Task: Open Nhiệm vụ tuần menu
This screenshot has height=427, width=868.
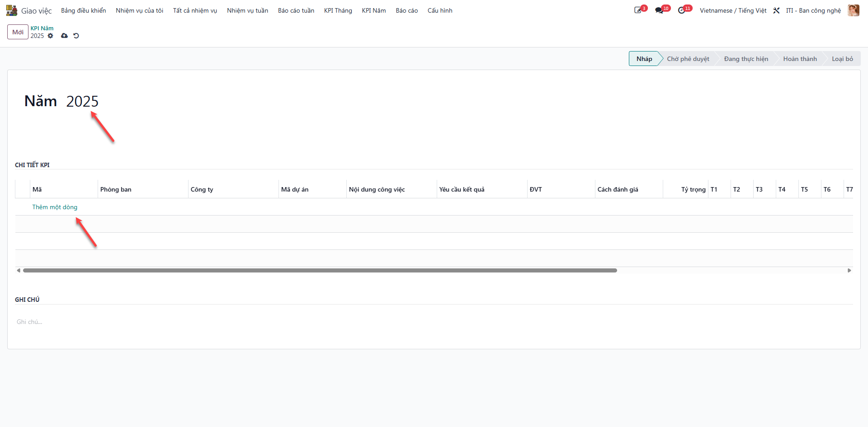Action: pyautogui.click(x=247, y=10)
